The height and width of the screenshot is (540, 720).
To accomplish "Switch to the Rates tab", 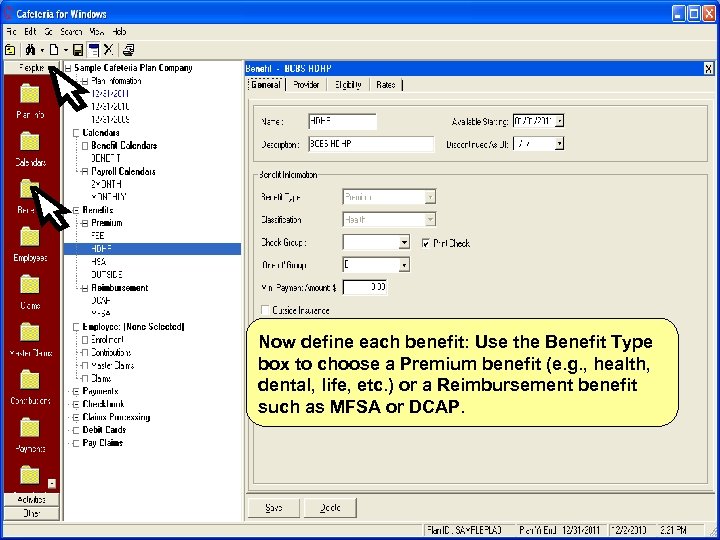I will (x=386, y=84).
